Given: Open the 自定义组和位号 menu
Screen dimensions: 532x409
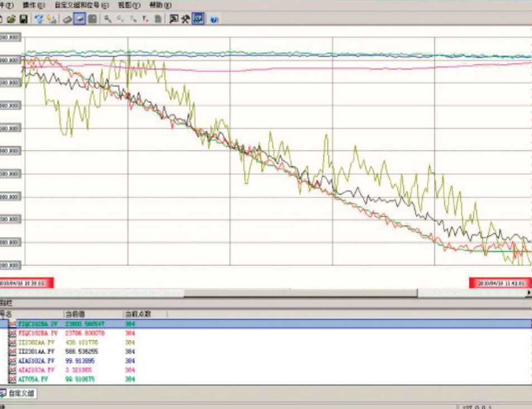Looking at the screenshot, I should pos(82,5).
